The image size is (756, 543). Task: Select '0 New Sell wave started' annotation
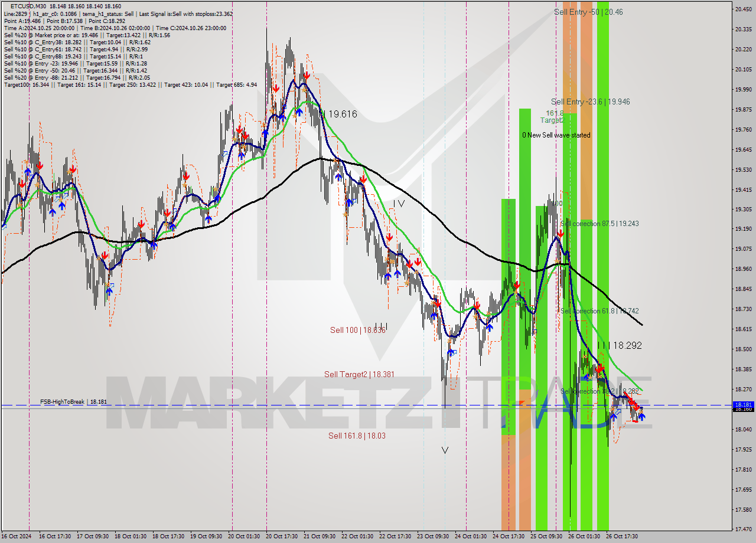click(x=556, y=135)
